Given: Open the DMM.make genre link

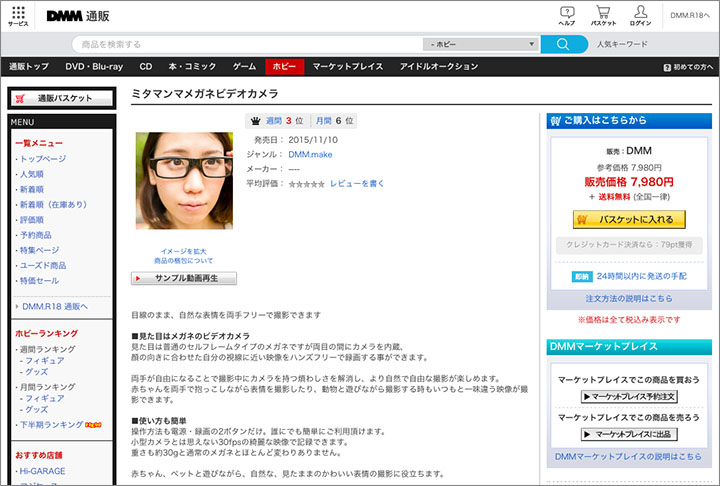Looking at the screenshot, I should 310,155.
